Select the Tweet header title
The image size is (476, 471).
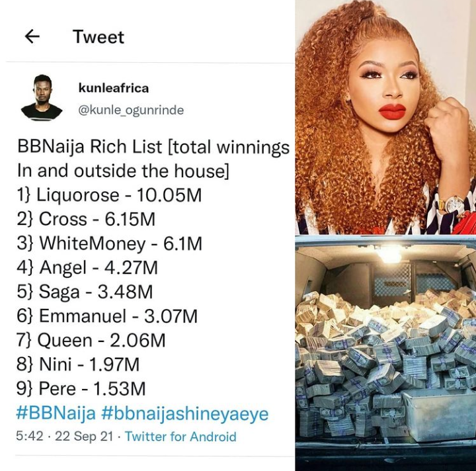point(99,37)
